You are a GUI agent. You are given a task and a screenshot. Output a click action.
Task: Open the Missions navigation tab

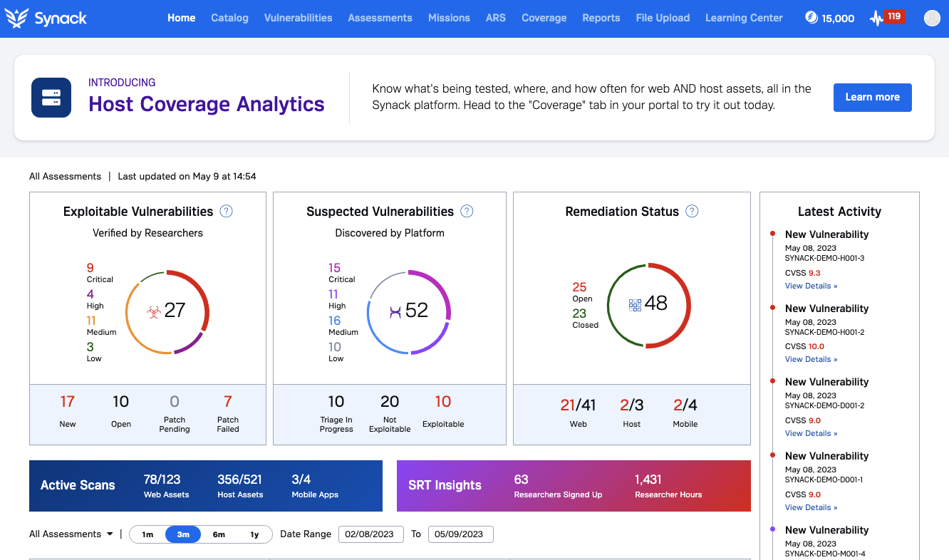pos(449,18)
